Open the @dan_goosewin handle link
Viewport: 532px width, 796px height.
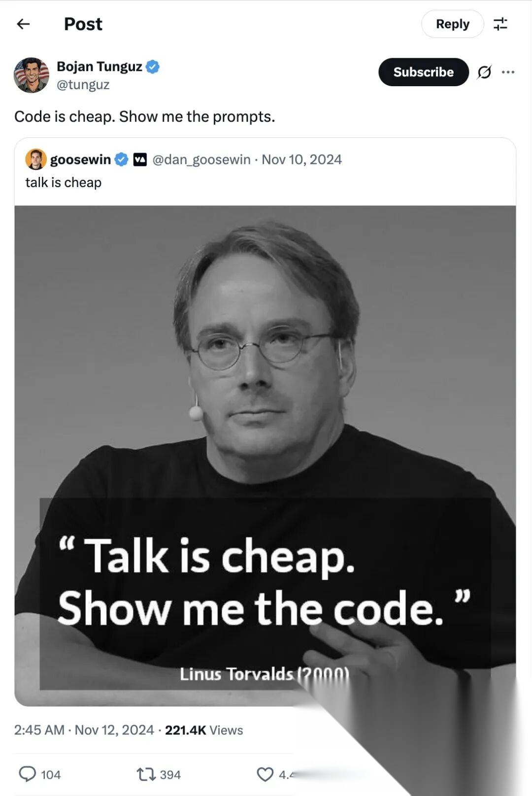201,160
